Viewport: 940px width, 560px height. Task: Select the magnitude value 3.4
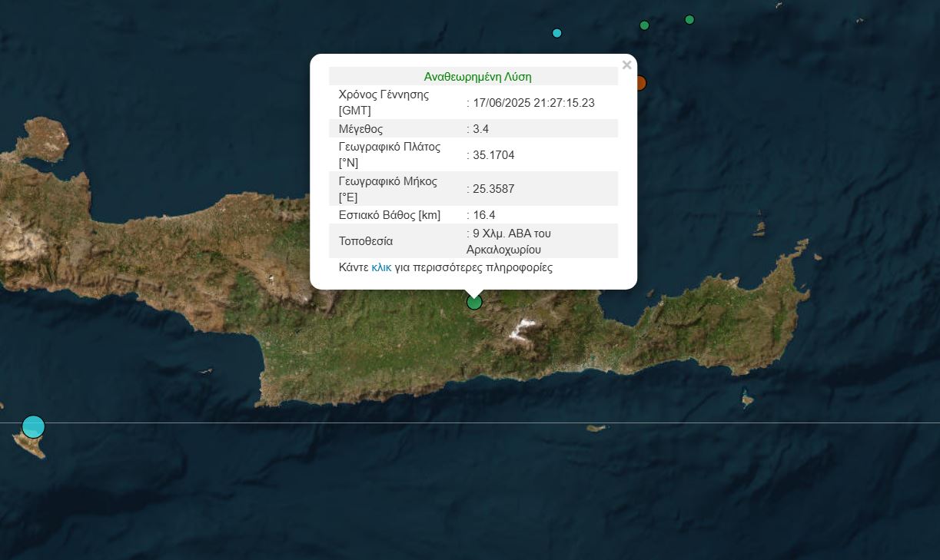482,129
